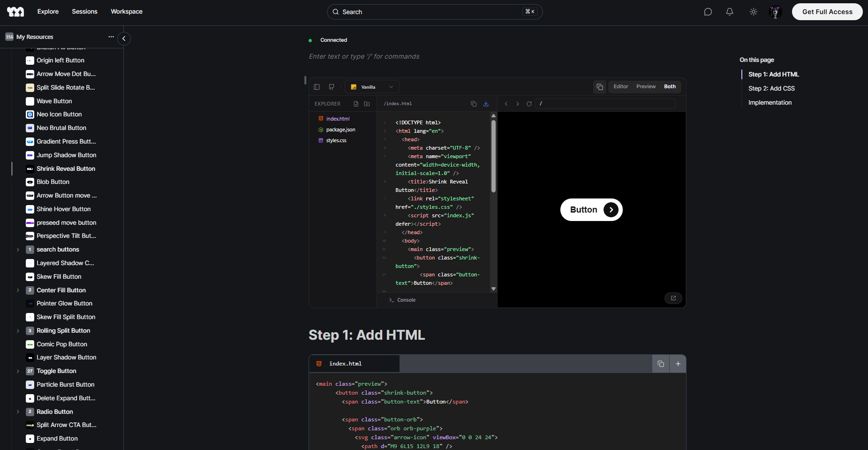Image resolution: width=868 pixels, height=450 pixels.
Task: Click the Comic Pop Button icon
Action: [30, 344]
